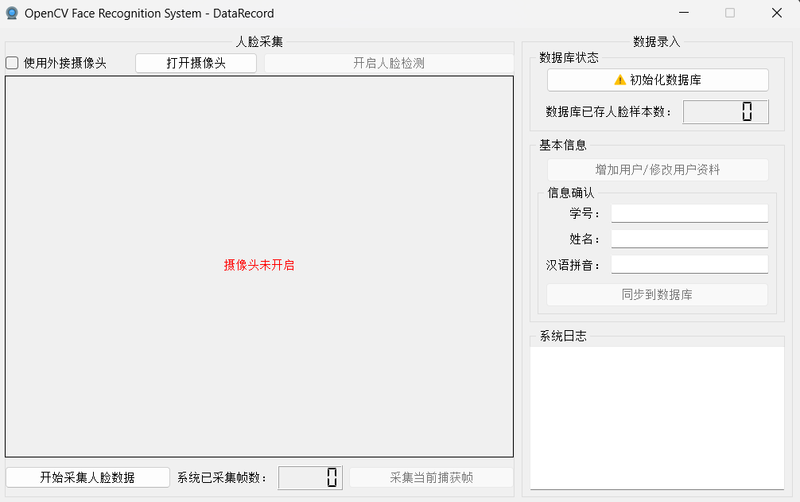Click the 基本信息 section label
800x502 pixels.
pos(563,145)
